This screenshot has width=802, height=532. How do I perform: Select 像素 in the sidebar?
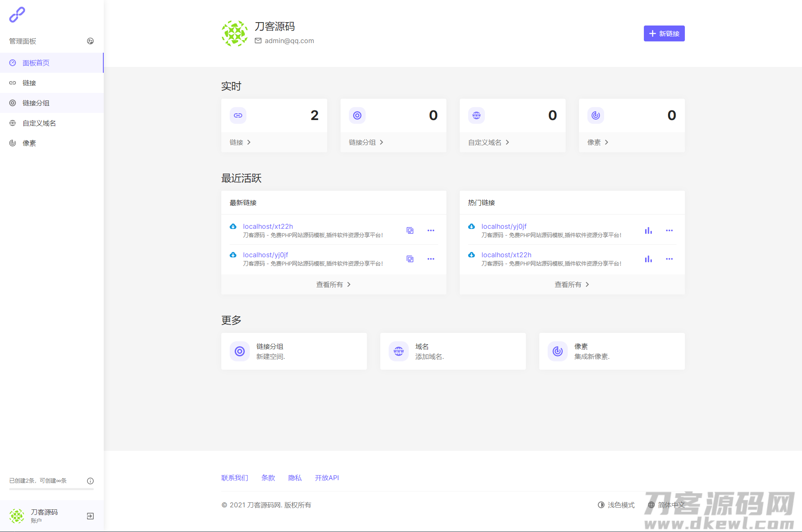coord(29,143)
